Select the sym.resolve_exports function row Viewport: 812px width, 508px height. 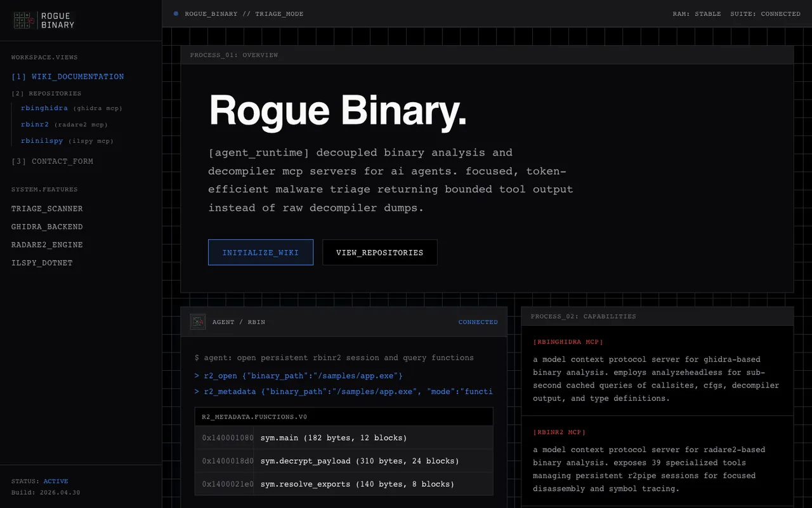[344, 484]
